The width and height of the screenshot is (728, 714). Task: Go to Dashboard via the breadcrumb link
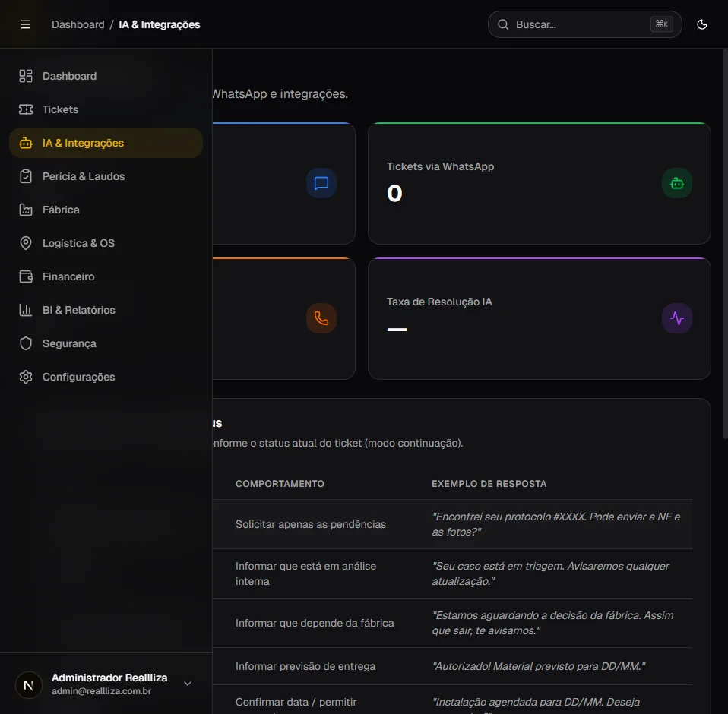[78, 24]
